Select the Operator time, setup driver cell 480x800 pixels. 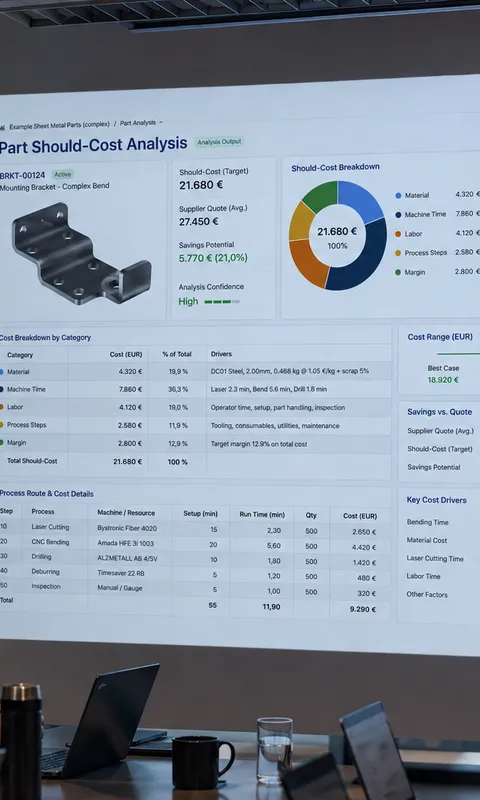click(277, 408)
